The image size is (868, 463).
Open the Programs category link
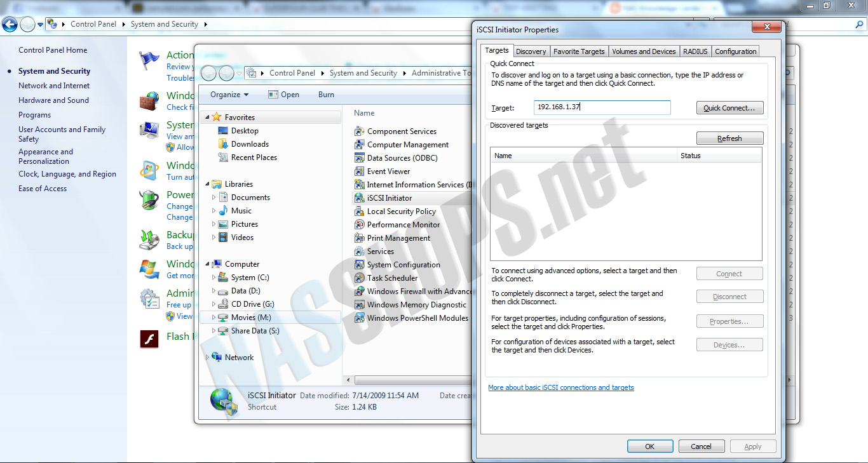(x=34, y=115)
